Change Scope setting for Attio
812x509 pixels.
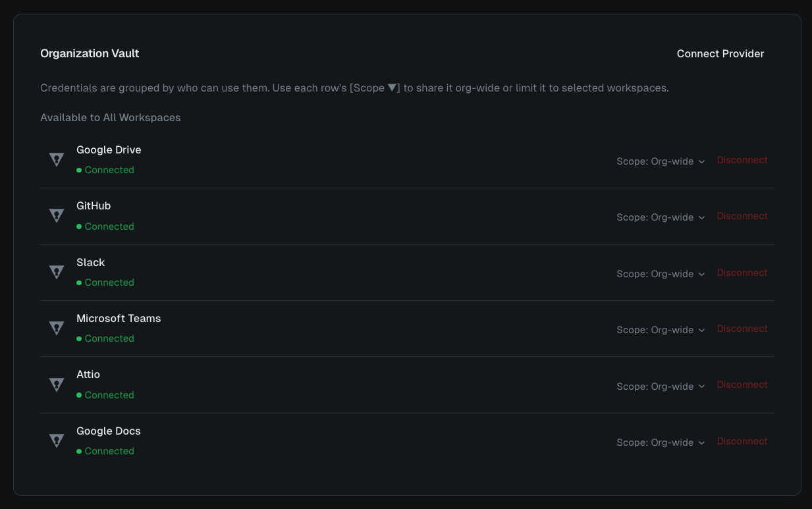pyautogui.click(x=661, y=387)
